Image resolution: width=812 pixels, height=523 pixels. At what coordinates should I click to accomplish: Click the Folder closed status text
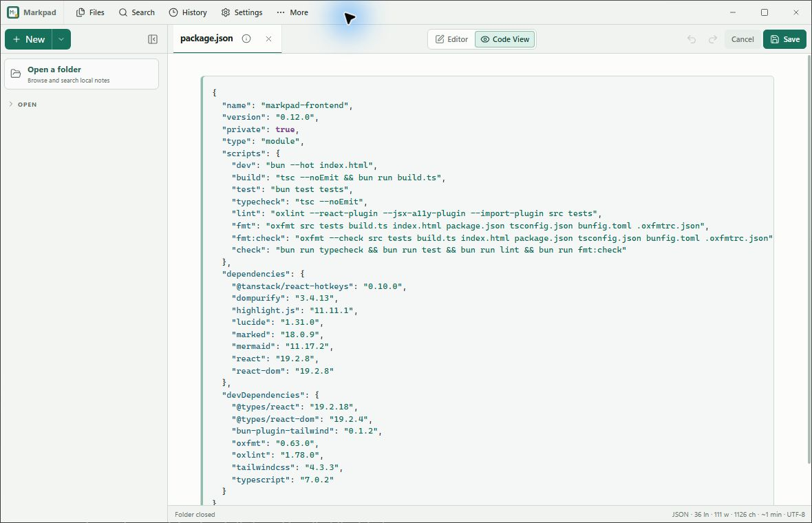(195, 514)
